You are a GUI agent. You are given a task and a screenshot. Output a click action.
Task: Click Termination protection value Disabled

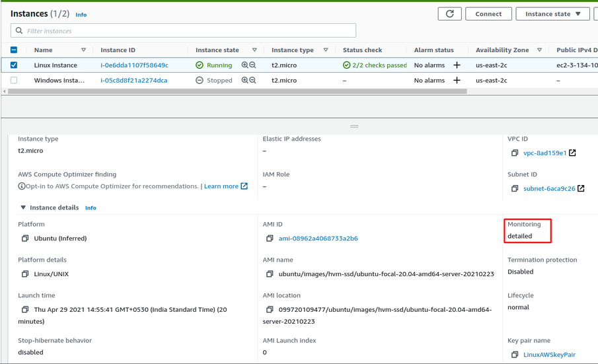[521, 272]
